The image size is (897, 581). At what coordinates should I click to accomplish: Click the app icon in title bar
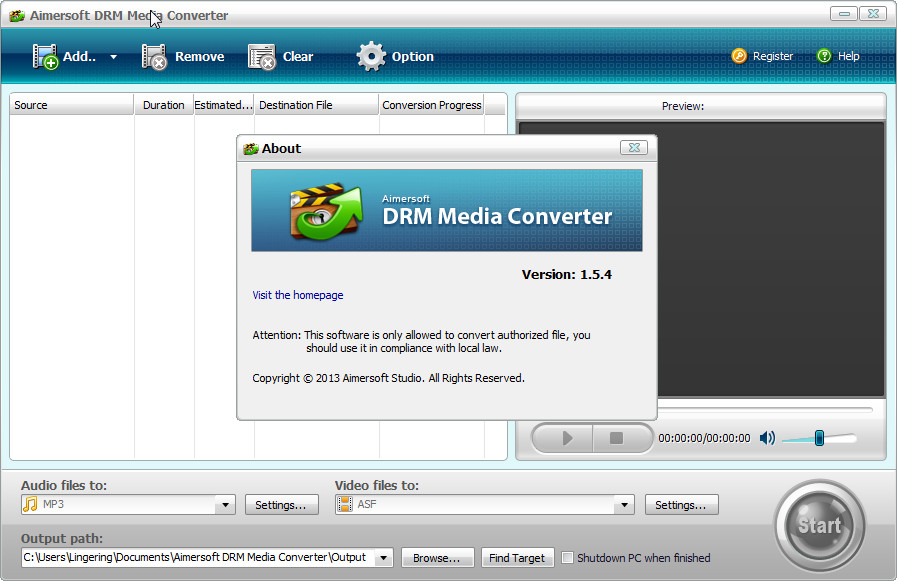(17, 15)
